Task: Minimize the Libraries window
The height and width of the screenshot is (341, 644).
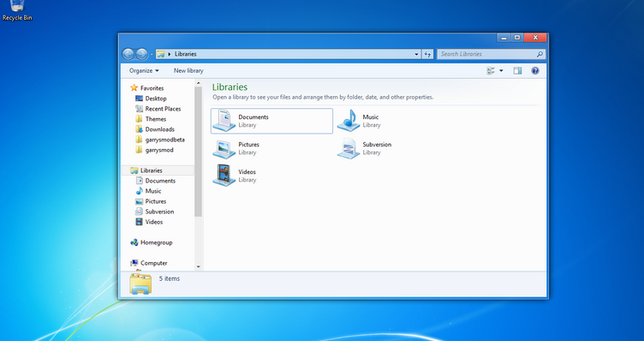Action: click(x=504, y=38)
